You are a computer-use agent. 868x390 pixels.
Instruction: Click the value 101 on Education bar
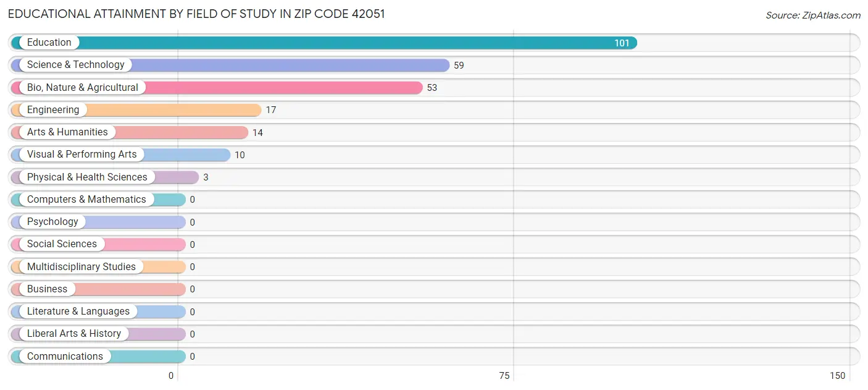click(x=622, y=43)
